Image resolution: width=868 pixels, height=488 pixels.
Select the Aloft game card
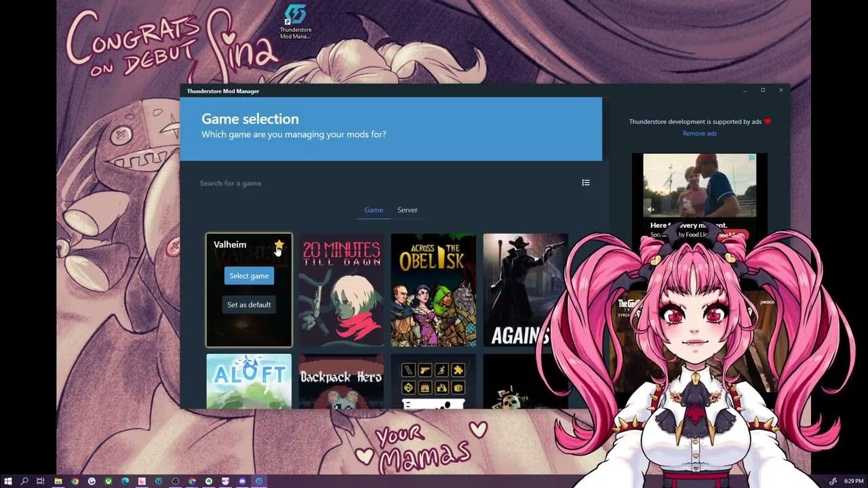pyautogui.click(x=249, y=381)
